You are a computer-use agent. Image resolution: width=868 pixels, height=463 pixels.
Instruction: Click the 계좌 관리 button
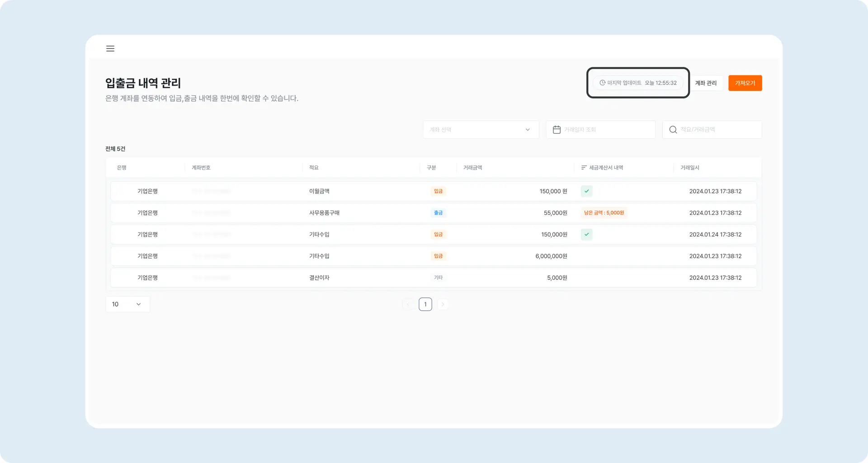click(x=705, y=83)
